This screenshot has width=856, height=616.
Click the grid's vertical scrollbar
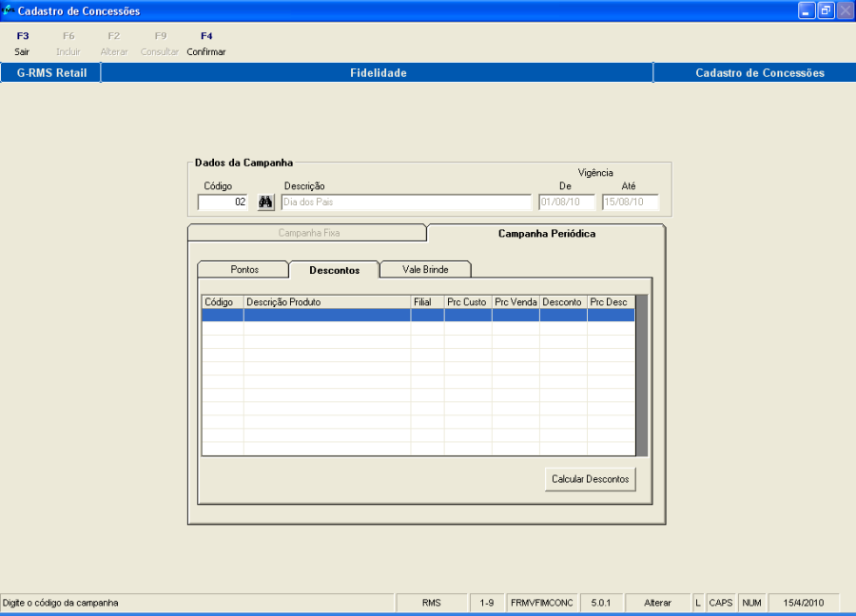pyautogui.click(x=642, y=375)
